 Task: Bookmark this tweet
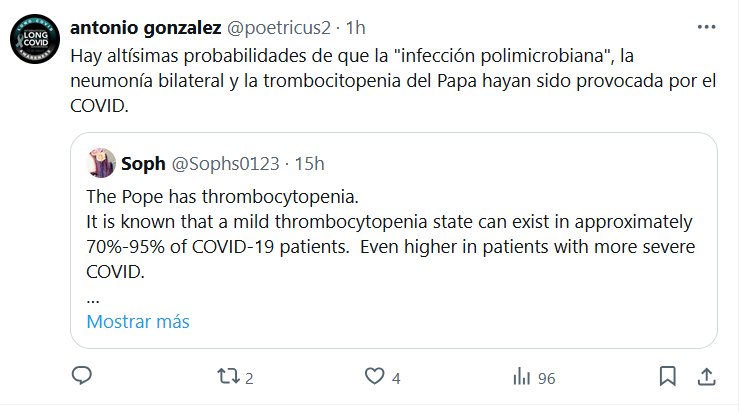667,377
